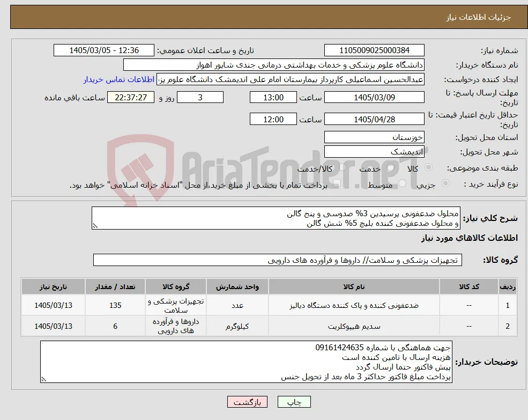Click the deadline hour field 13:00
This screenshot has height=420, width=528.
273,98
